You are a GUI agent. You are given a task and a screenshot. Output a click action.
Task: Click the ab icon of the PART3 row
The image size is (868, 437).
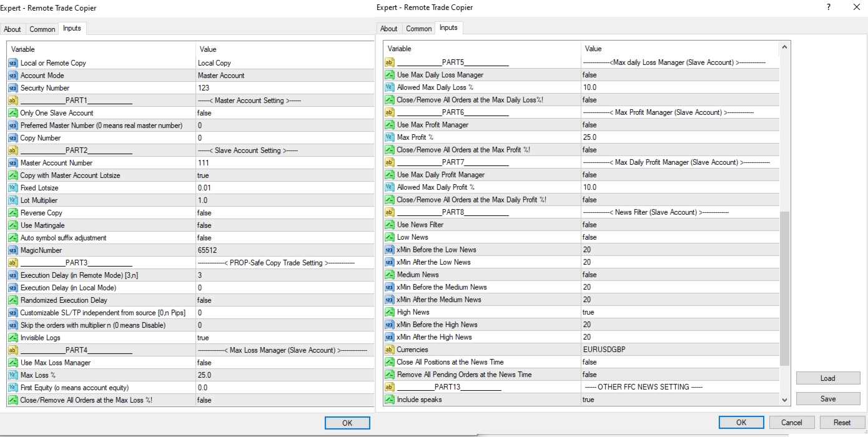click(x=13, y=263)
